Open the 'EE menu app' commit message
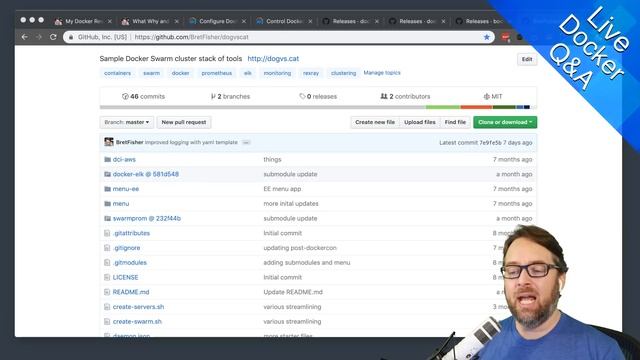 pyautogui.click(x=282, y=189)
